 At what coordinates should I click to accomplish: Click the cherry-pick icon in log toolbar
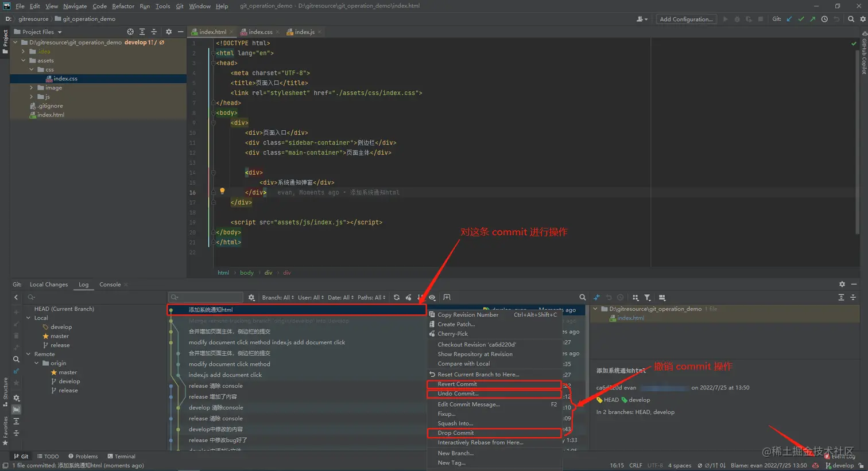tap(409, 297)
